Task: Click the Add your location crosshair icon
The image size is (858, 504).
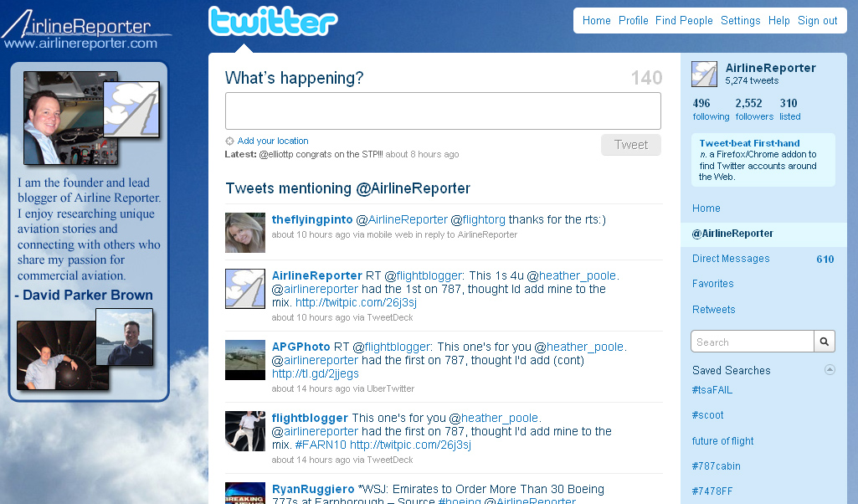Action: pyautogui.click(x=229, y=141)
